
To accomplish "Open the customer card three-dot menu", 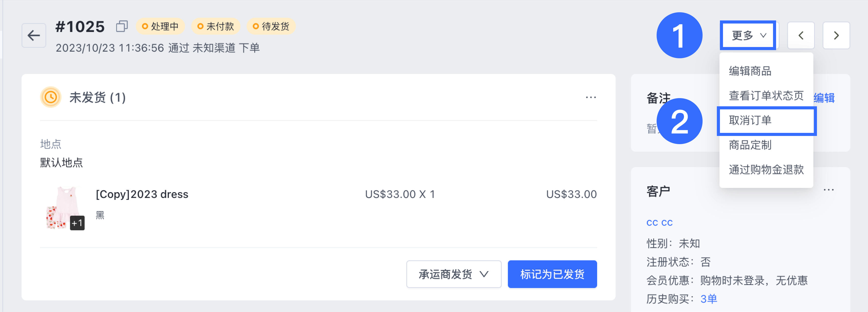I will click(829, 190).
